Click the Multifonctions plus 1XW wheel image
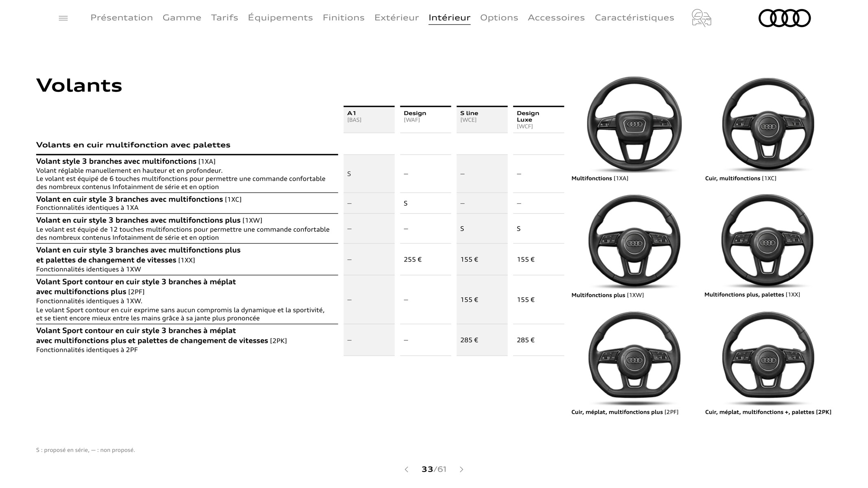The width and height of the screenshot is (868, 488). 634,242
